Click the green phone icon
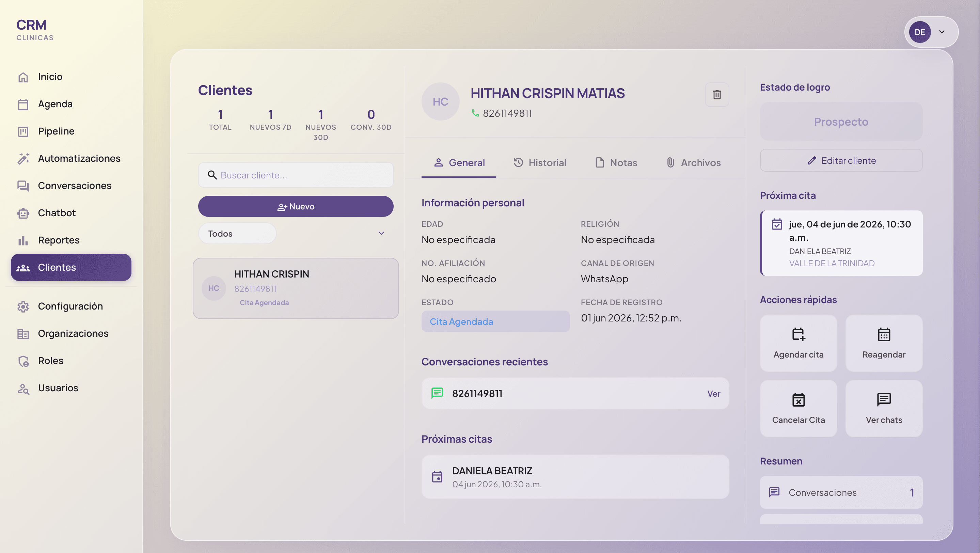The width and height of the screenshot is (980, 553). (475, 113)
